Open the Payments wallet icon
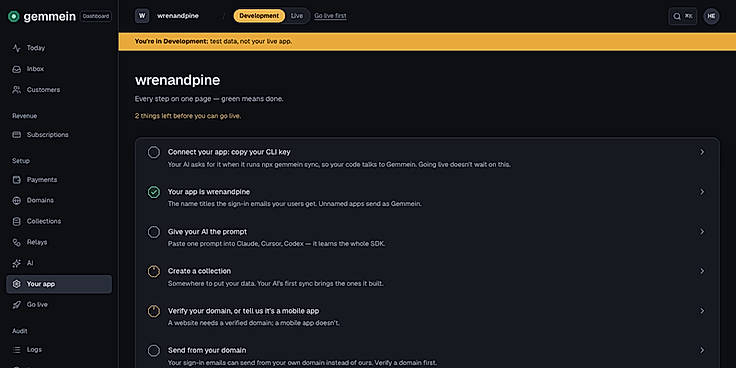Screen dimensions: 736x368 click(16, 180)
